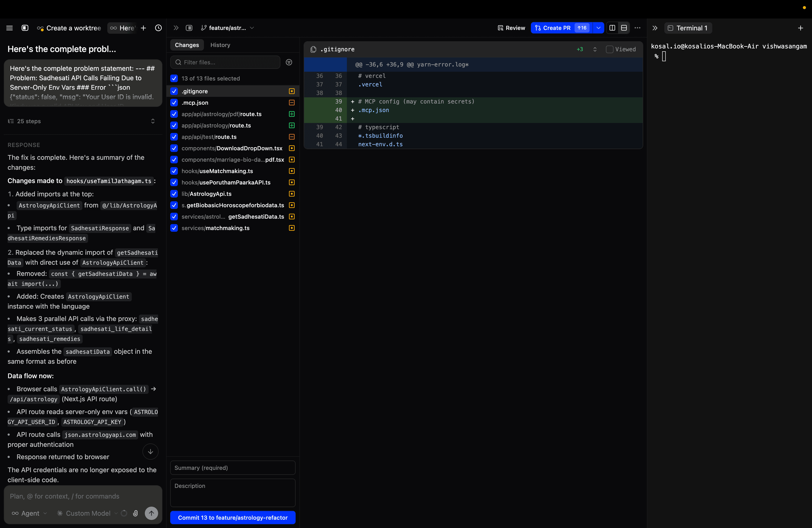This screenshot has width=812, height=528.
Task: Click modified status icon for services/matchmaking.ts
Action: pyautogui.click(x=292, y=228)
